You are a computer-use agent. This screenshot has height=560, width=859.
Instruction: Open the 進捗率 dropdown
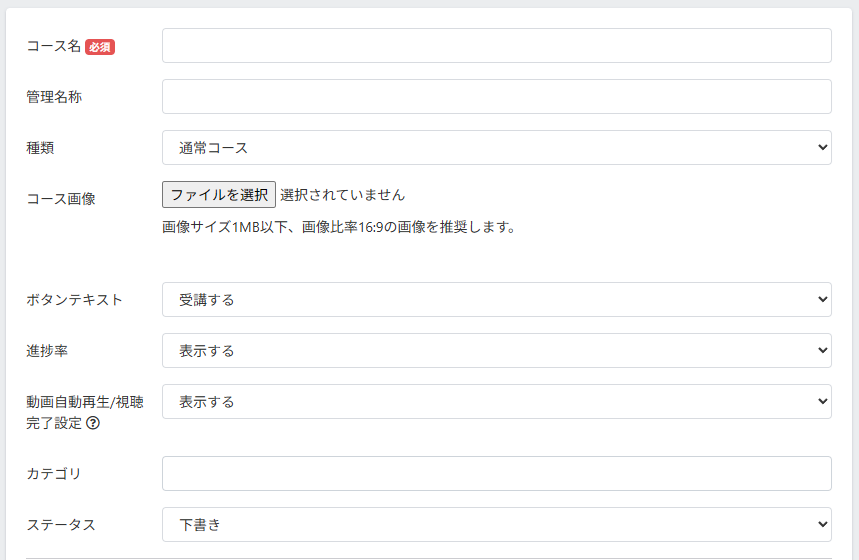click(496, 351)
